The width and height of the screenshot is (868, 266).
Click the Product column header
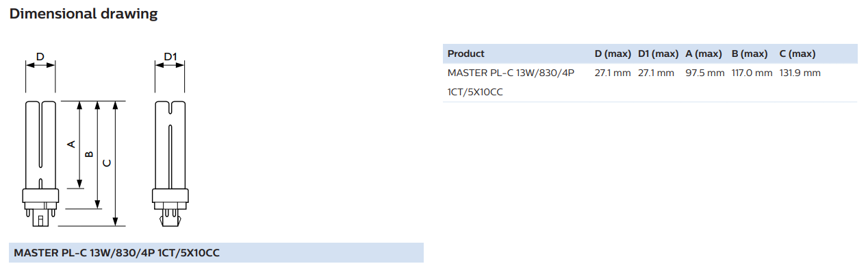point(465,53)
